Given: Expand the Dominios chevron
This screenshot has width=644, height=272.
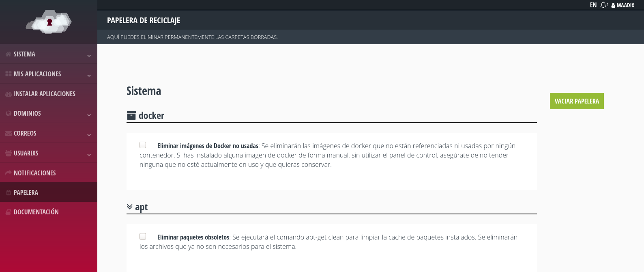Looking at the screenshot, I should pos(89,114).
